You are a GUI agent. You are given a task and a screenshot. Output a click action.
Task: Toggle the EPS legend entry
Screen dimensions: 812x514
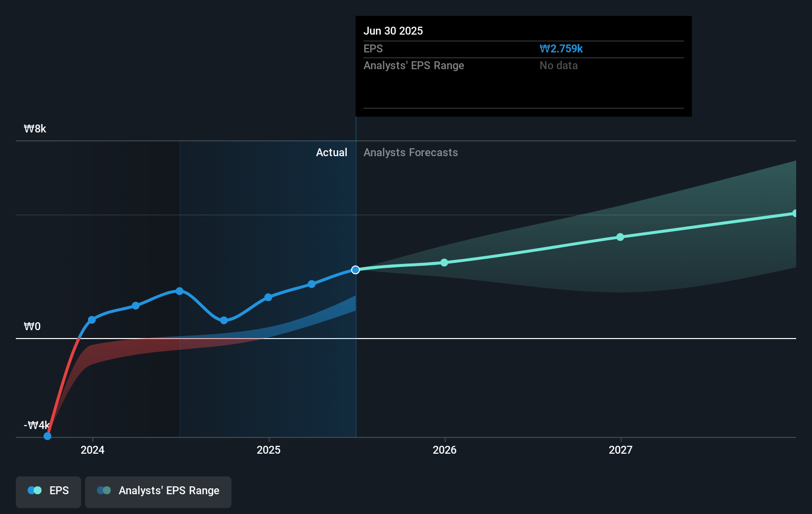click(x=48, y=490)
